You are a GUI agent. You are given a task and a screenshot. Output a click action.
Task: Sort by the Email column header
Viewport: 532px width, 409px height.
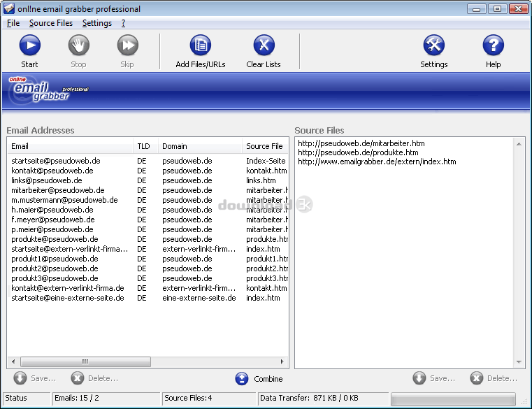(70, 146)
